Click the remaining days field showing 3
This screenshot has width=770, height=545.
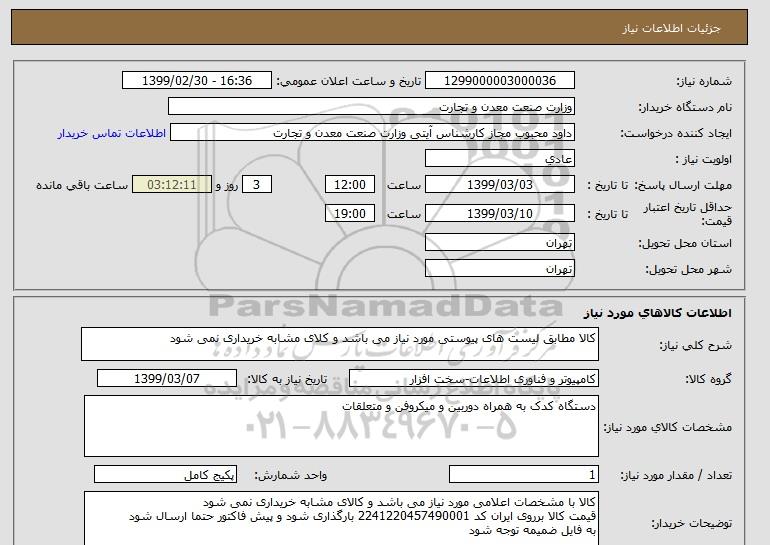[256, 185]
